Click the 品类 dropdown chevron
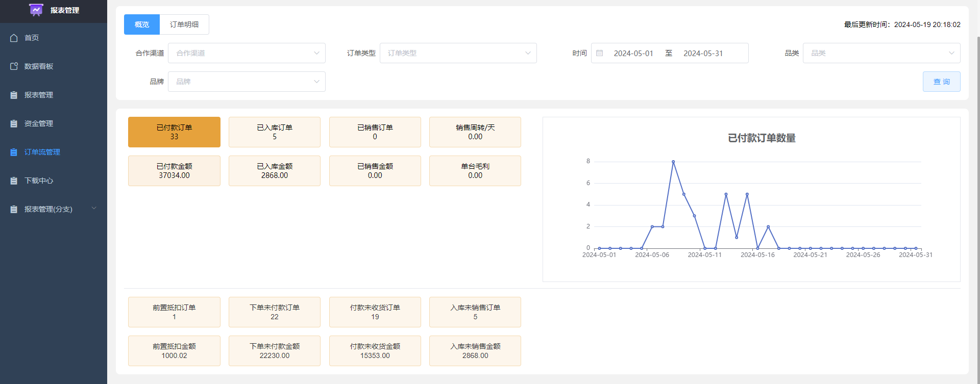980x384 pixels. pos(951,53)
